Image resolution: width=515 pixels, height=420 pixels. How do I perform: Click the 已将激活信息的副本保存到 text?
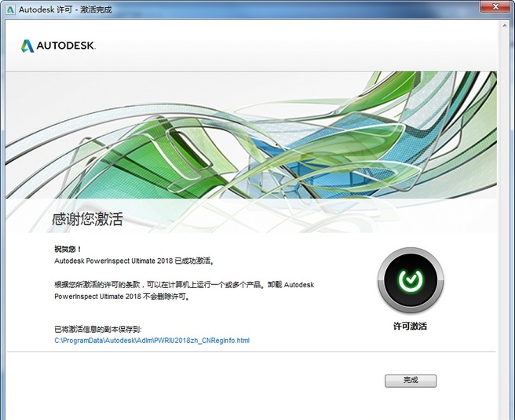[98, 329]
